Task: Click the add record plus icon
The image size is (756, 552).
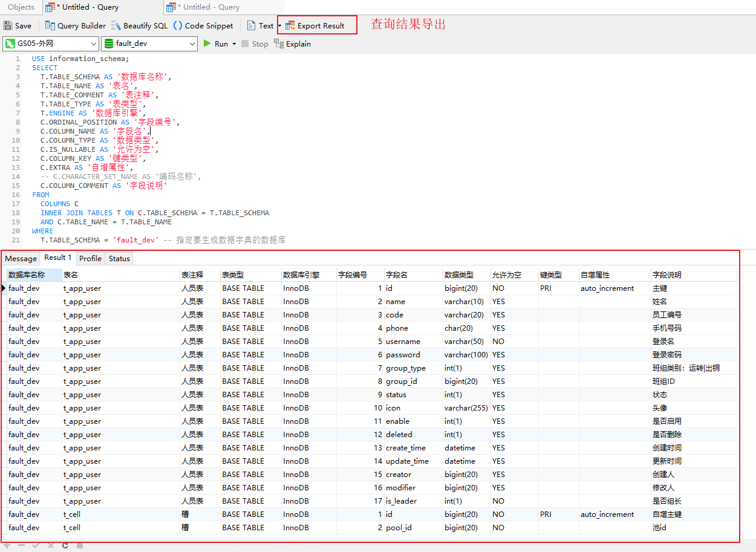Action: point(8,545)
